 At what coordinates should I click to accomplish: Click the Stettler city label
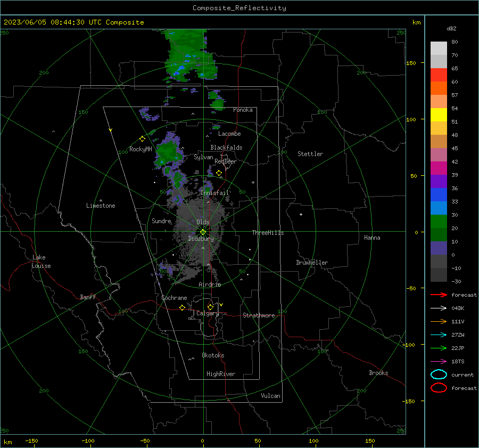pos(310,154)
